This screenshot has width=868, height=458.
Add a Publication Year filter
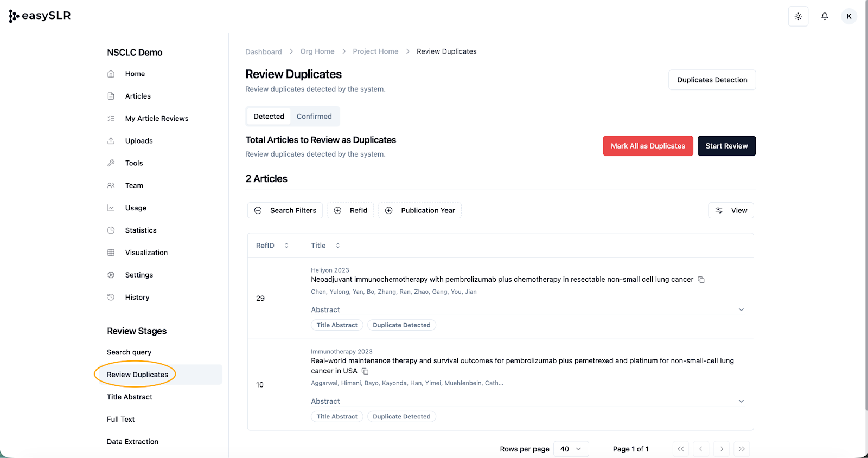point(420,210)
